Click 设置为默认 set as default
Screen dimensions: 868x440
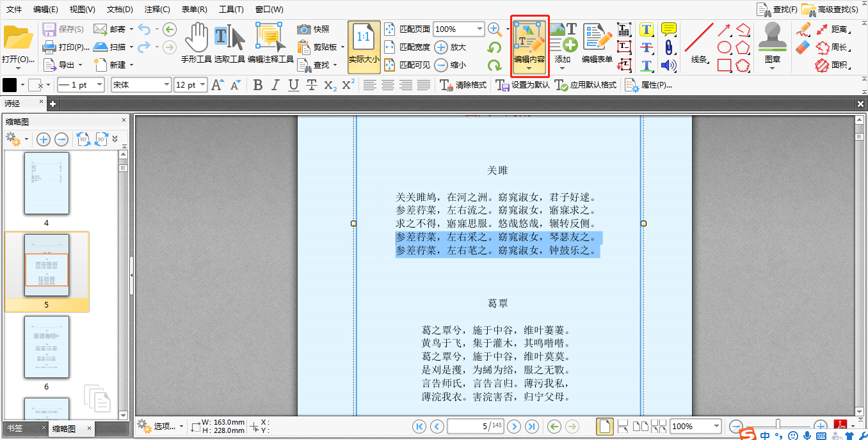point(522,85)
